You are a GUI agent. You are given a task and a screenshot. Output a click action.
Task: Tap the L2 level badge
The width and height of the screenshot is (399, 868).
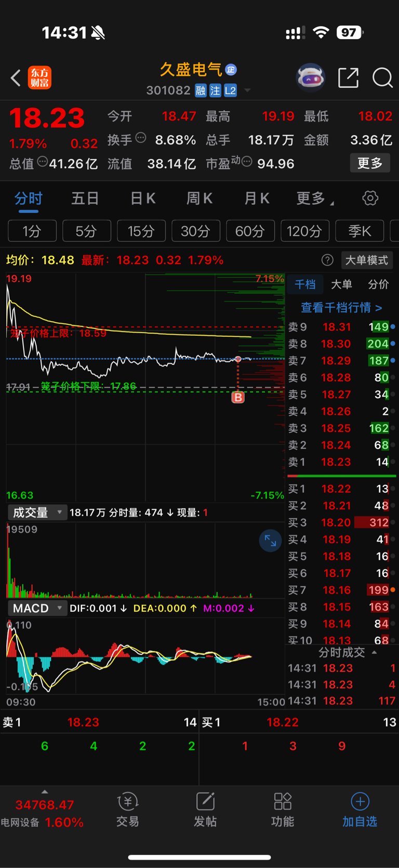(230, 90)
